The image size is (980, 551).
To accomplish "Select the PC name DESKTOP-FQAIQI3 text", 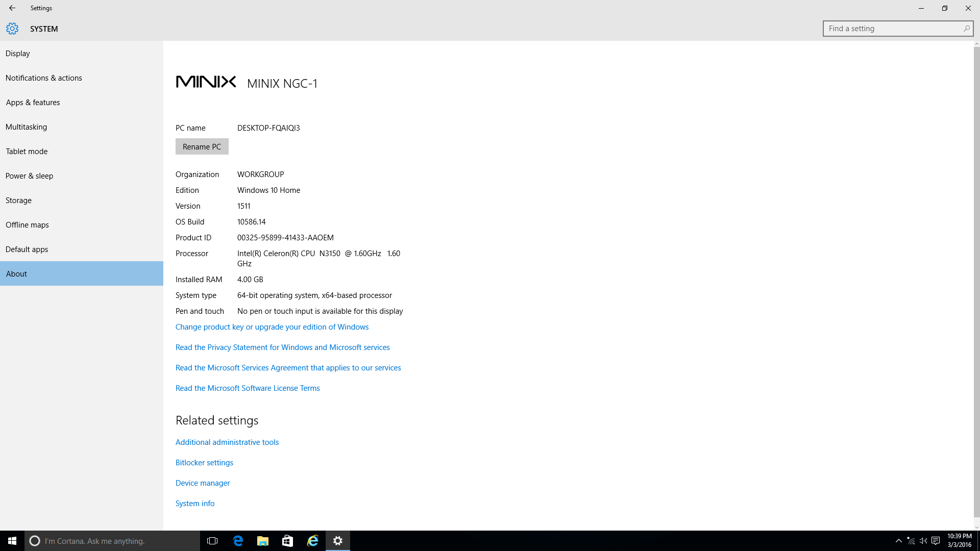I will point(268,128).
